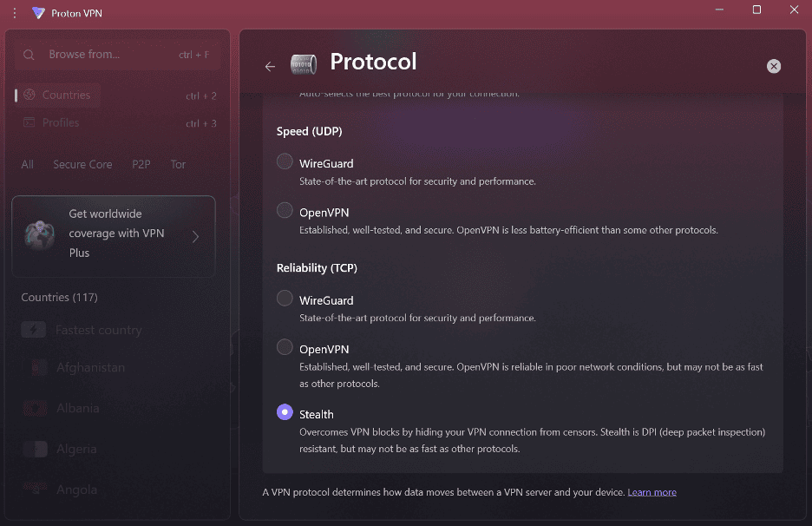The image size is (812, 526).
Task: Switch to the Tor tab
Action: coord(178,164)
